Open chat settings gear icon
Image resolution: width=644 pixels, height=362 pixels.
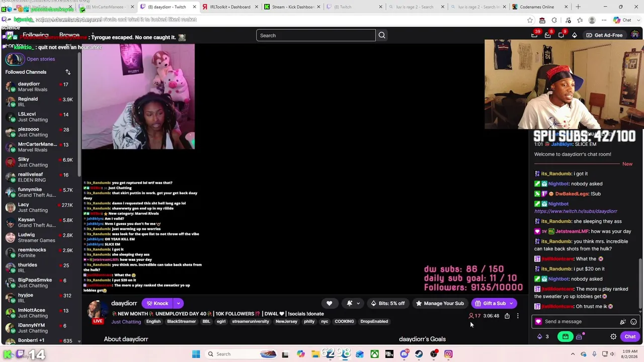[613, 336]
